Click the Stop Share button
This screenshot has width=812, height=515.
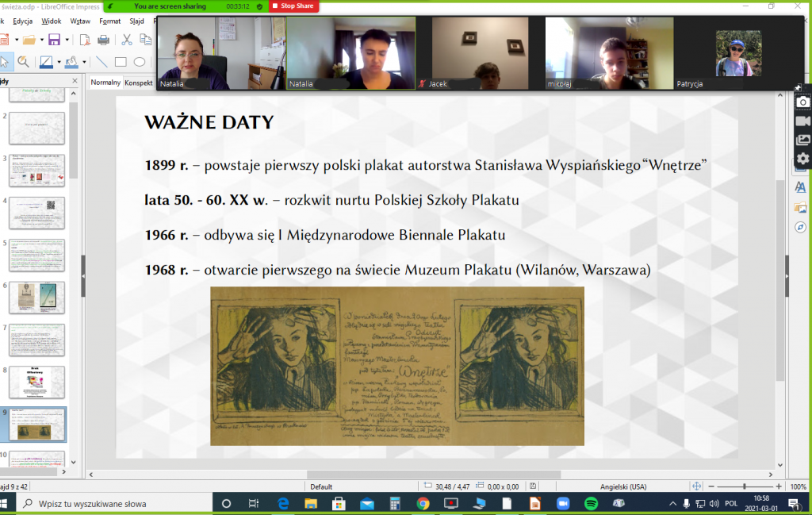pyautogui.click(x=293, y=6)
